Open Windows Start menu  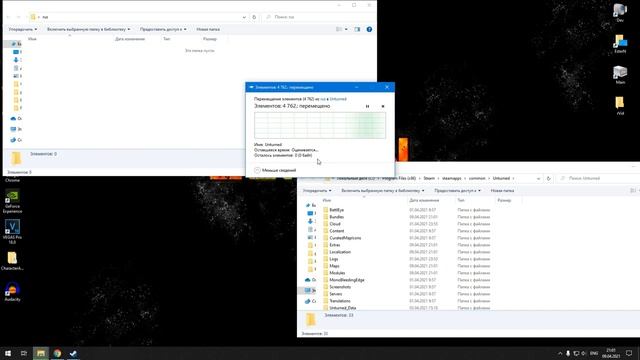point(8,353)
